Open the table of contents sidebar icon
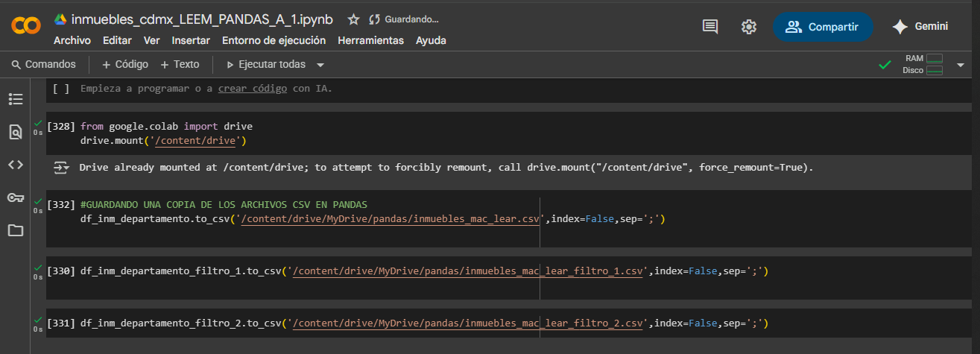980x354 pixels. [x=15, y=98]
